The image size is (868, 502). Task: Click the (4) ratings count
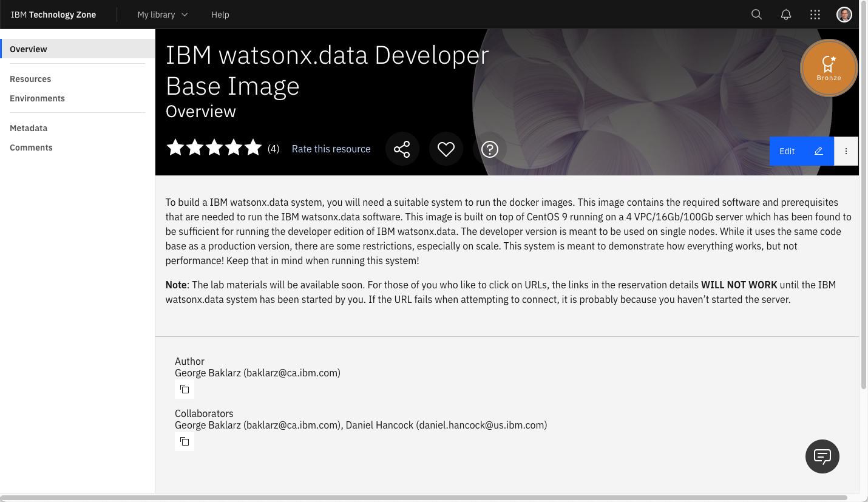(x=273, y=149)
